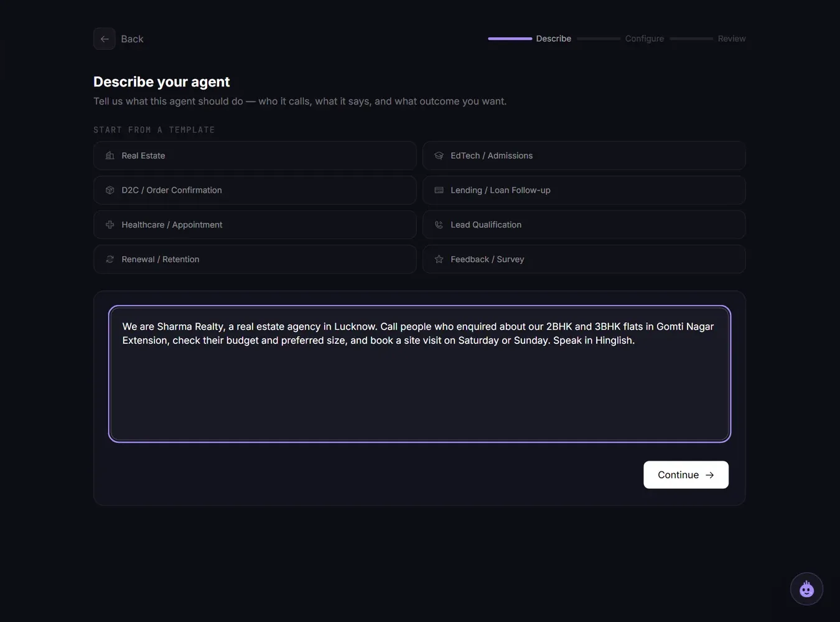Pick the Healthcare / Appointment template
The height and width of the screenshot is (622, 840).
point(255,225)
